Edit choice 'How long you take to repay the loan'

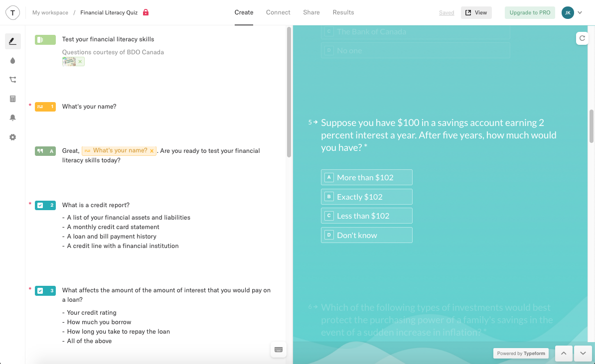pos(119,332)
